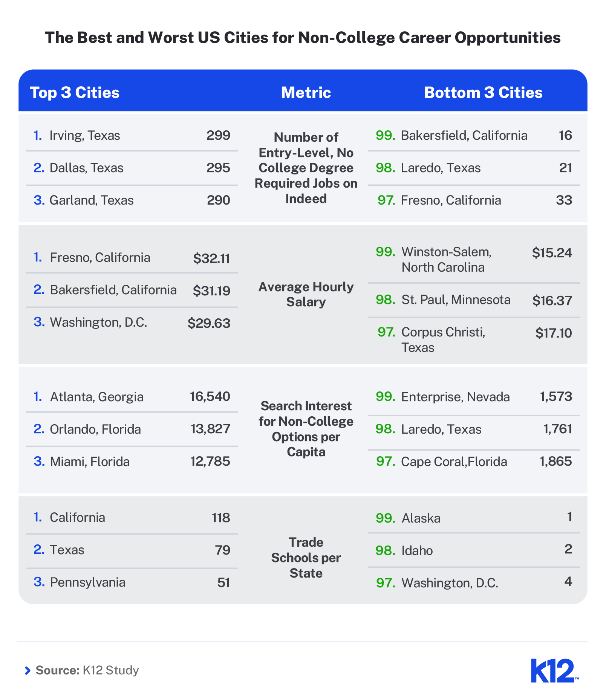Click Search Interest for Non-College Options label

[x=306, y=429]
